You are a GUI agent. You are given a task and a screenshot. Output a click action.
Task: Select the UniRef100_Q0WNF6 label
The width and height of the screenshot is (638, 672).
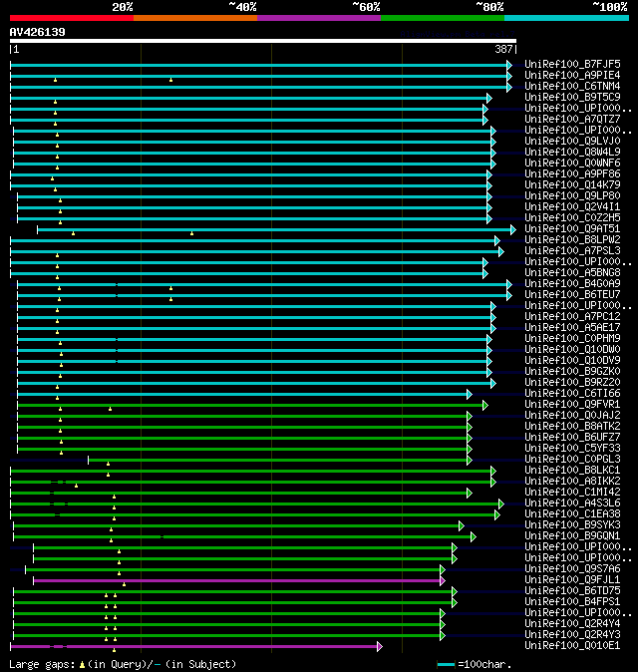coord(572,163)
